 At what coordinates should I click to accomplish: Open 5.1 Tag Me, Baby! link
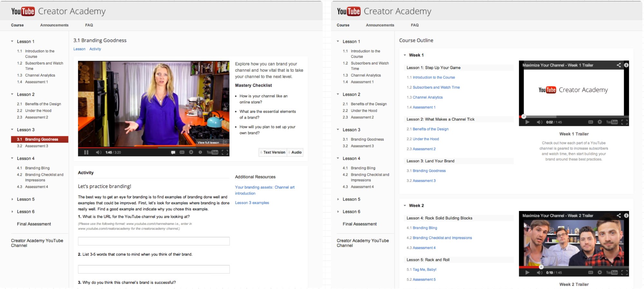coord(424,269)
